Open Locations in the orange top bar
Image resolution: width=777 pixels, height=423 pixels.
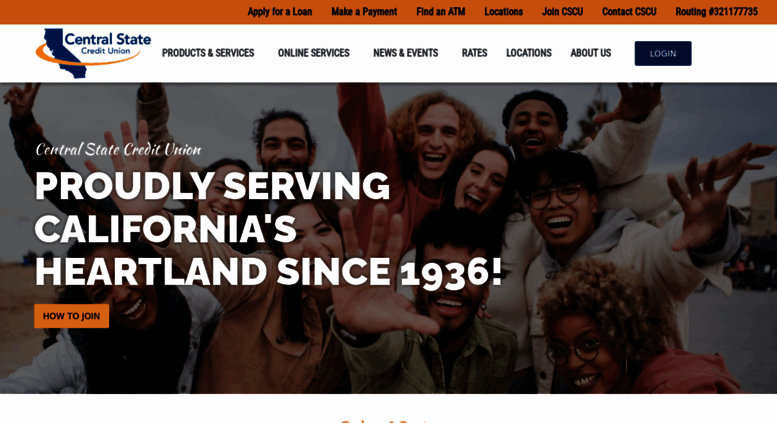coord(503,12)
